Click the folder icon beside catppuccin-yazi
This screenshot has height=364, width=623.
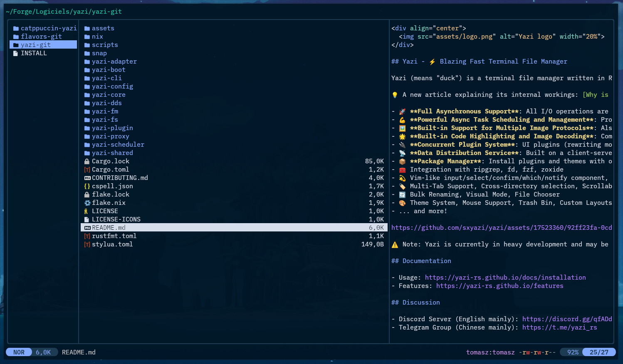pos(16,28)
